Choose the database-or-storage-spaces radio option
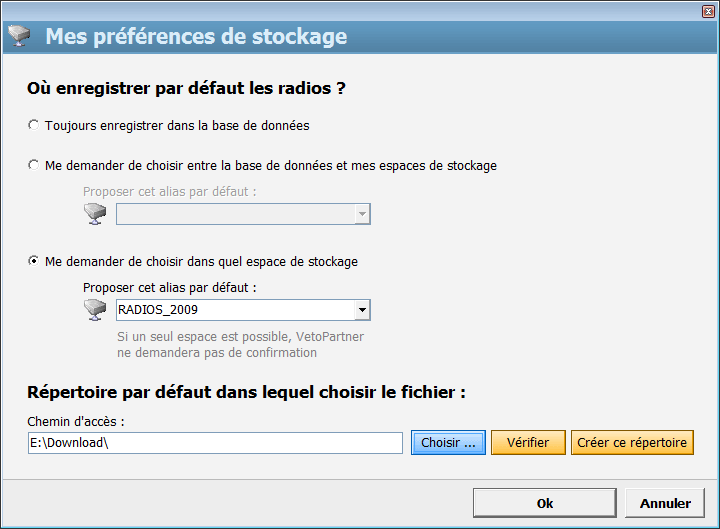The width and height of the screenshot is (720, 529). point(35,165)
